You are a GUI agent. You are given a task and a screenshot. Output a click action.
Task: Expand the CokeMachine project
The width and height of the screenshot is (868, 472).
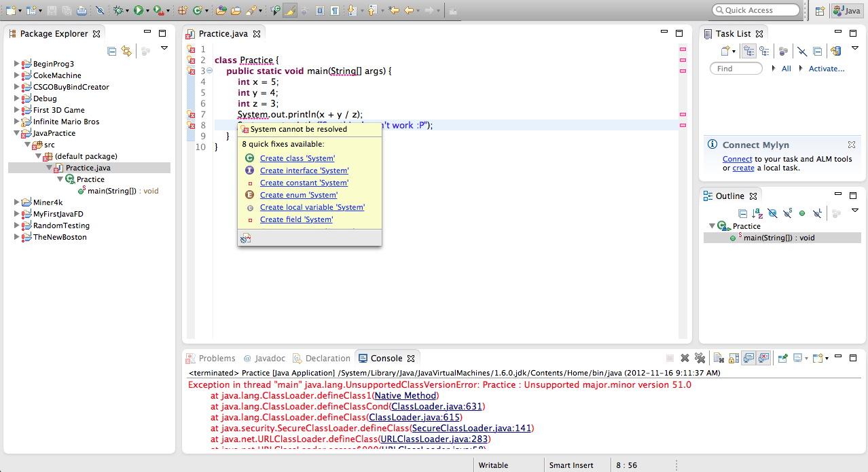pos(16,75)
